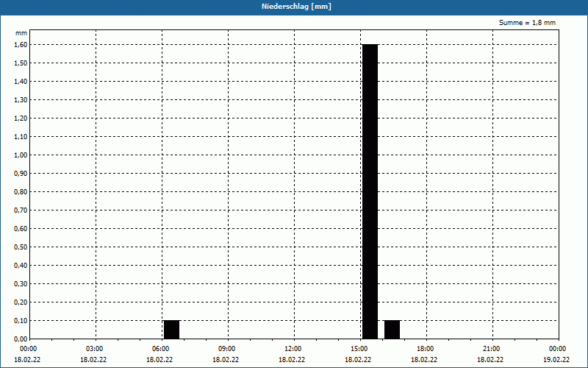Click the 06:00 time axis label

tap(160, 349)
